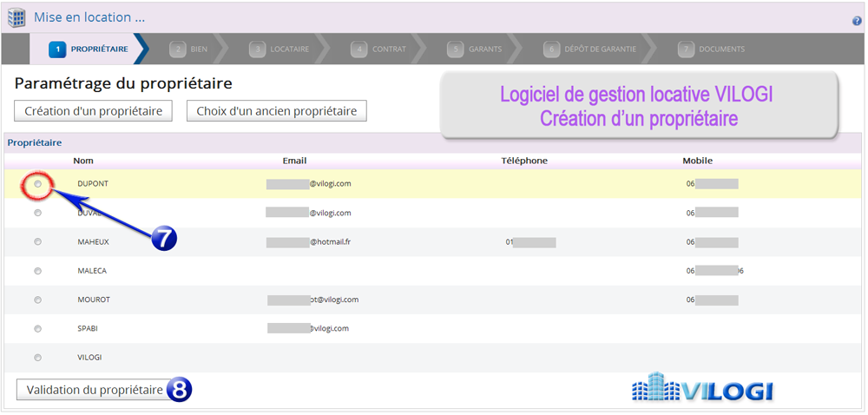Screen dimensions: 868x415
Task: Click Création d'un propriétaire button
Action: tap(93, 110)
